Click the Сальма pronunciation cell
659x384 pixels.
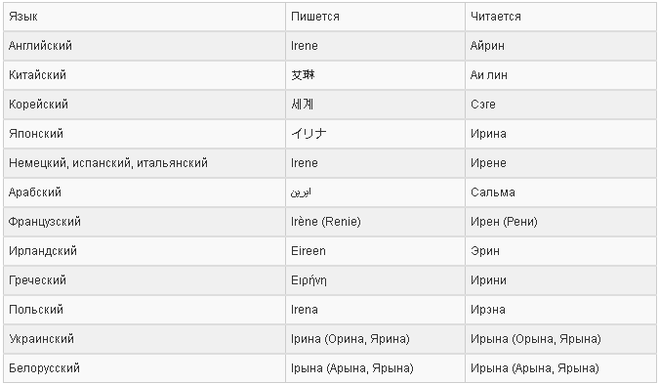(x=561, y=192)
